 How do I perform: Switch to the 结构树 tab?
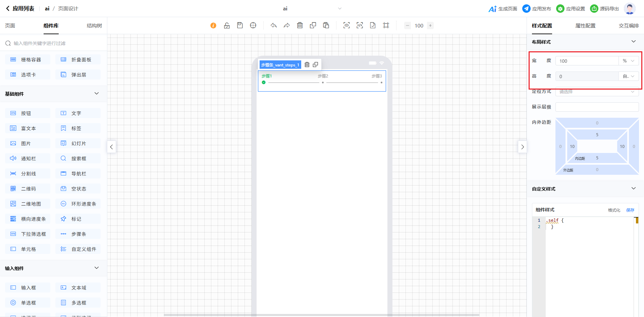[x=94, y=26]
